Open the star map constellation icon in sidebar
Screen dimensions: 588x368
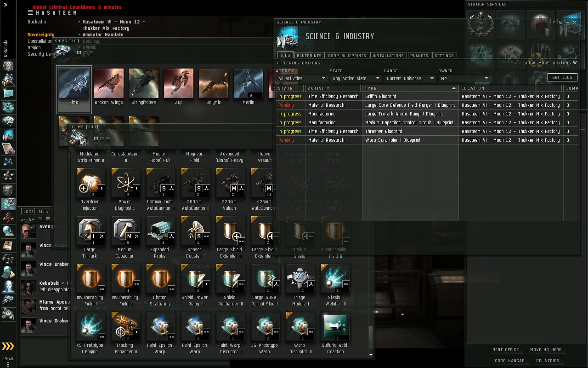(x=8, y=162)
